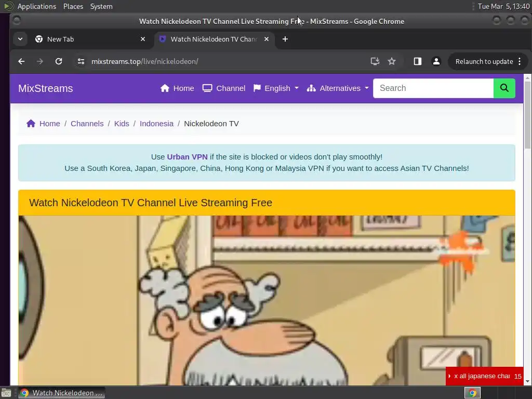Switch to the New Tab tab
532x399 pixels.
click(91, 39)
